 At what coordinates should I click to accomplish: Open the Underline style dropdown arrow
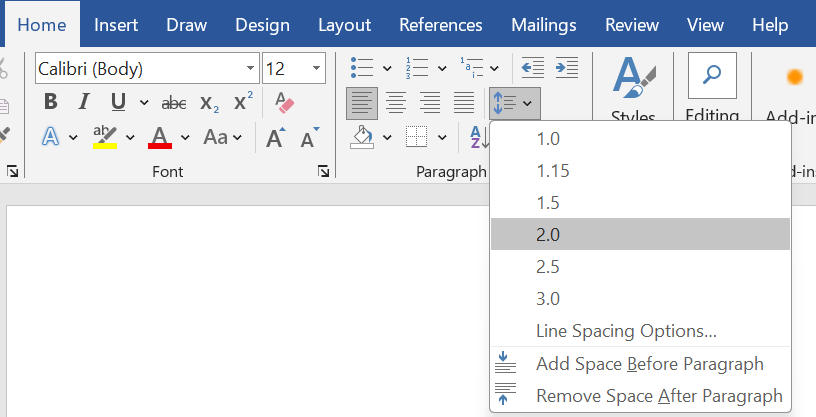pos(144,103)
